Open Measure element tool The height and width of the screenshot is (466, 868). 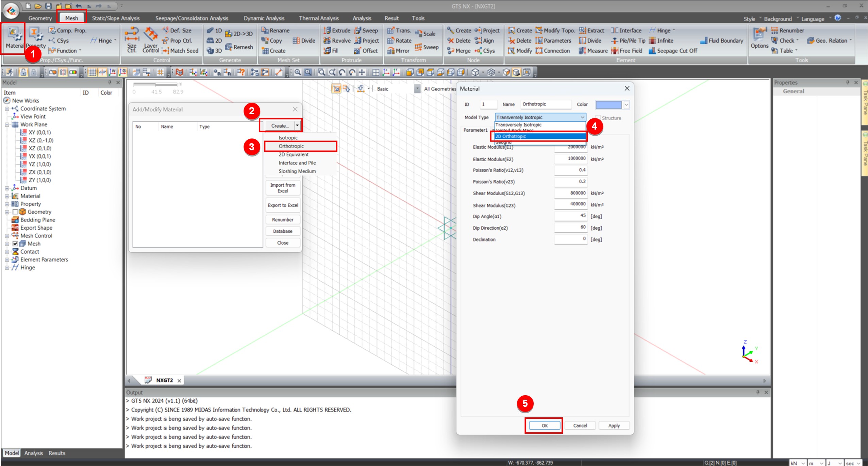point(593,51)
